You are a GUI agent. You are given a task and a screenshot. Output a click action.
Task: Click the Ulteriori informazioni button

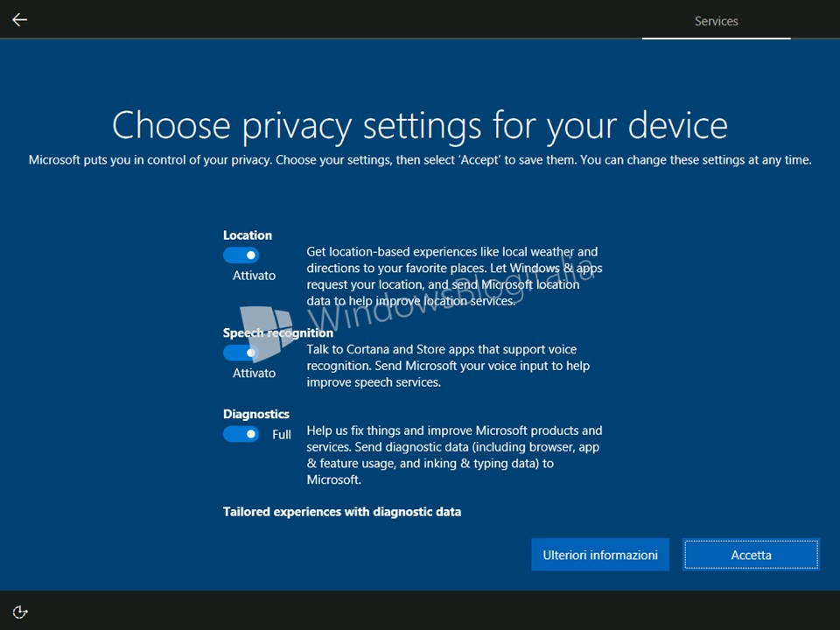click(600, 555)
